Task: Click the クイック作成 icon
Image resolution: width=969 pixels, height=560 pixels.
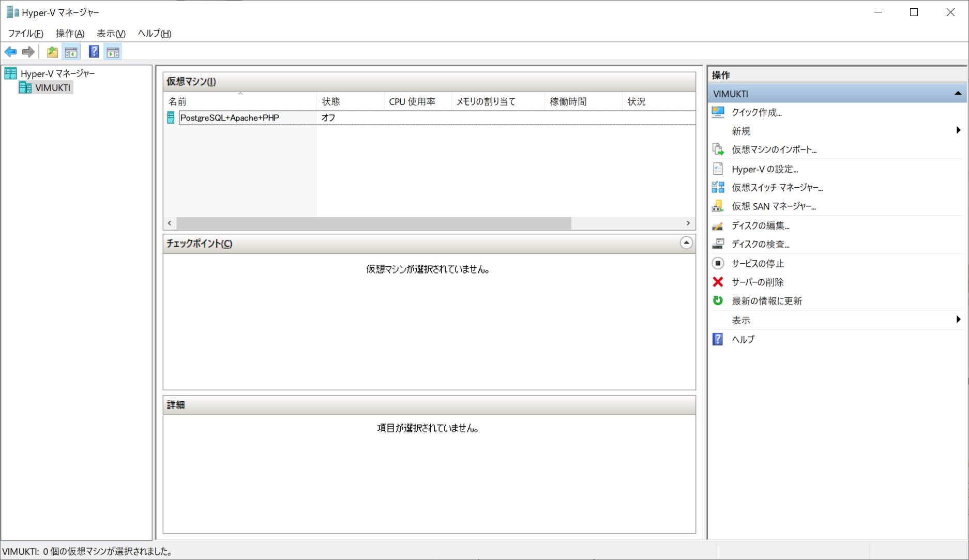Action: [718, 112]
